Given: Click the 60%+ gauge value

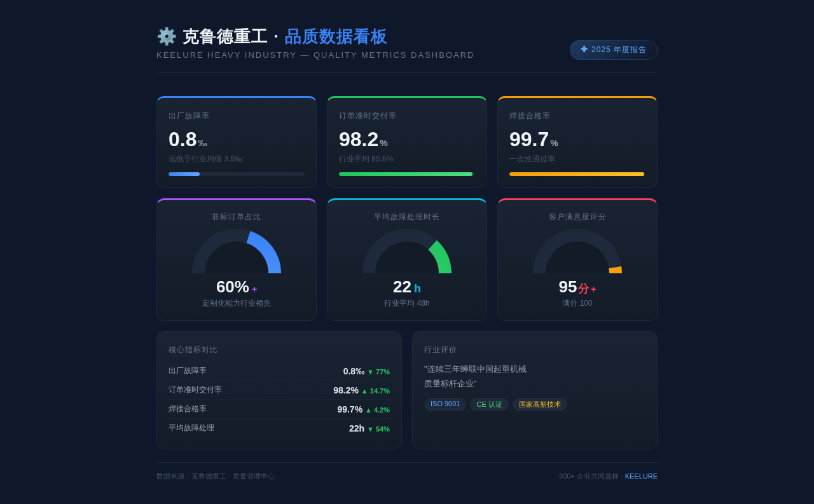Looking at the screenshot, I should coord(237,287).
